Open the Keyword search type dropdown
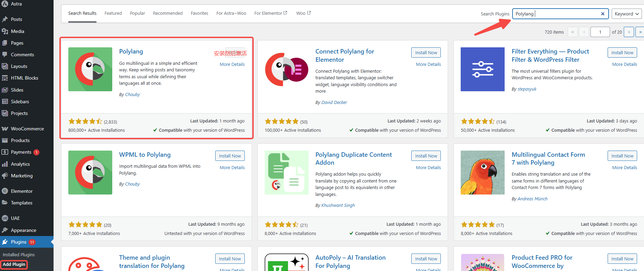This screenshot has width=644, height=271. pos(626,14)
